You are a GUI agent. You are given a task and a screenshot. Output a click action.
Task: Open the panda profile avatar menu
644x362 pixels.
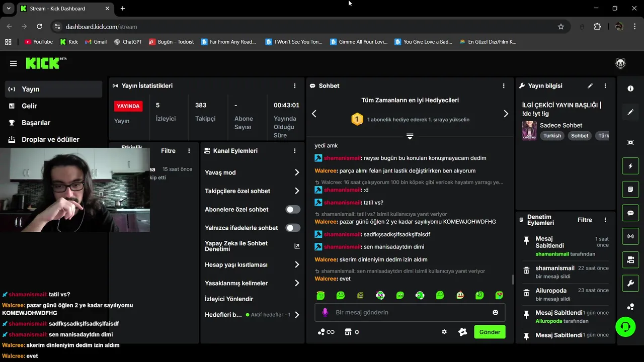click(x=620, y=63)
